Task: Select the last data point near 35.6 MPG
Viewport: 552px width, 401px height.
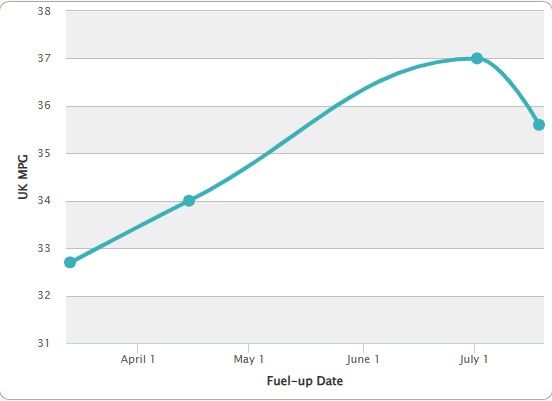Action: 539,125
